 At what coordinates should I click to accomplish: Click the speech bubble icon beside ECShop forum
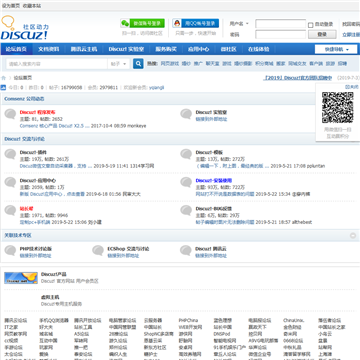98,250
